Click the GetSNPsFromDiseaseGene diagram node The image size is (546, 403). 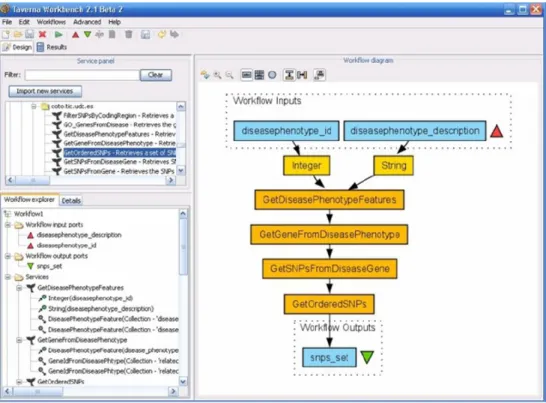click(329, 269)
